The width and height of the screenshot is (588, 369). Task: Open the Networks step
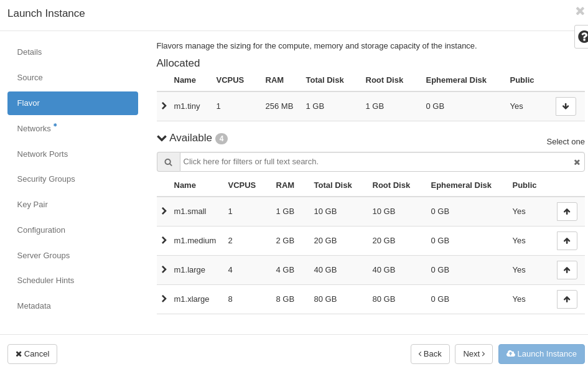point(73,129)
